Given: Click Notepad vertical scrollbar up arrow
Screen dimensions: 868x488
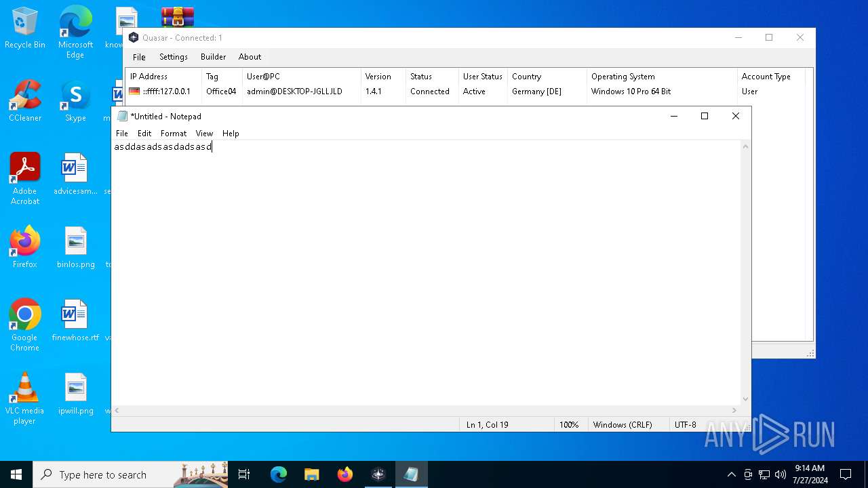Looking at the screenshot, I should (745, 146).
